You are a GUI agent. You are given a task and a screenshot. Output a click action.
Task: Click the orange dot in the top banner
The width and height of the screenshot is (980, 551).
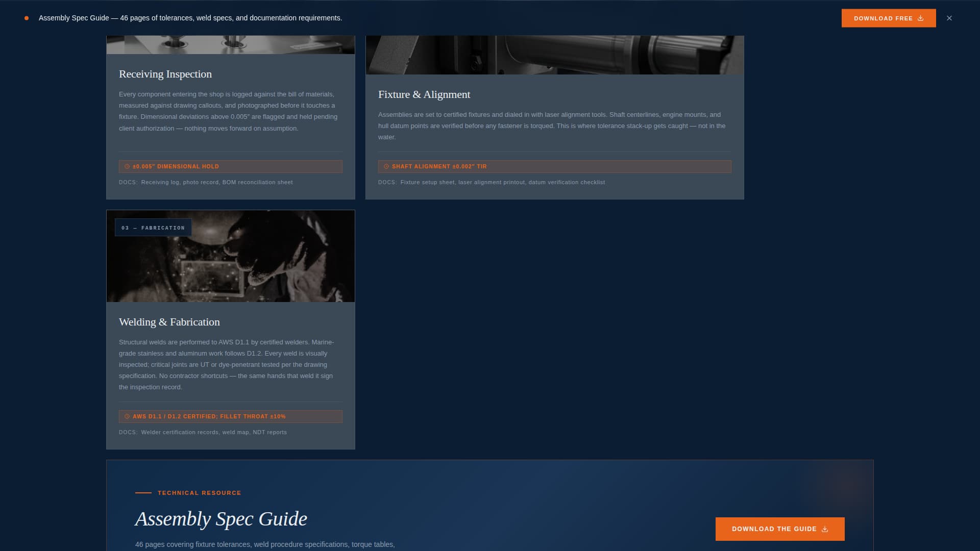(26, 18)
